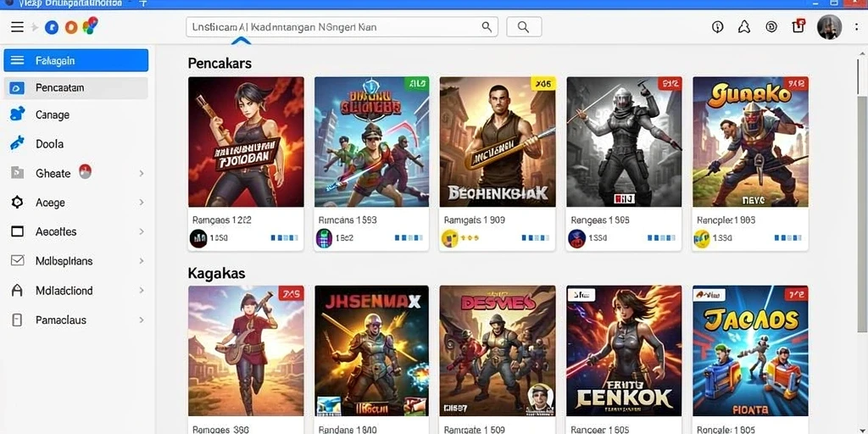This screenshot has height=434, width=868.
Task: Click the Rancple: 1 805 title link
Action: 726,220
